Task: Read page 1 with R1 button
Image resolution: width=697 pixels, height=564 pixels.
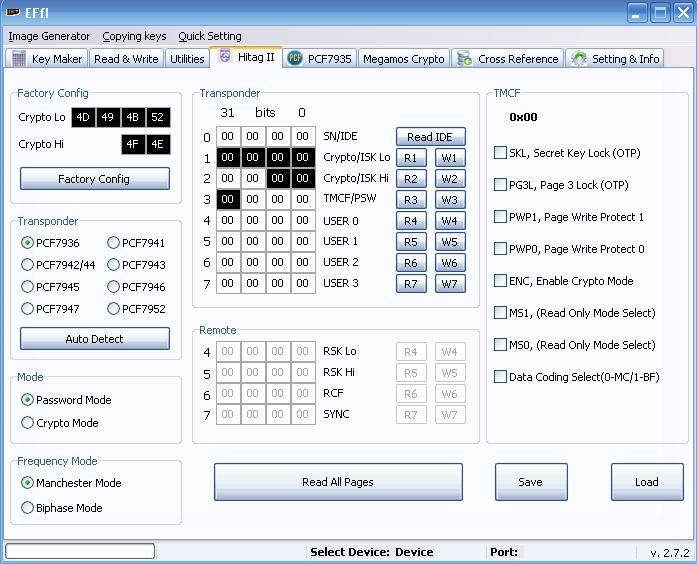Action: pyautogui.click(x=411, y=158)
